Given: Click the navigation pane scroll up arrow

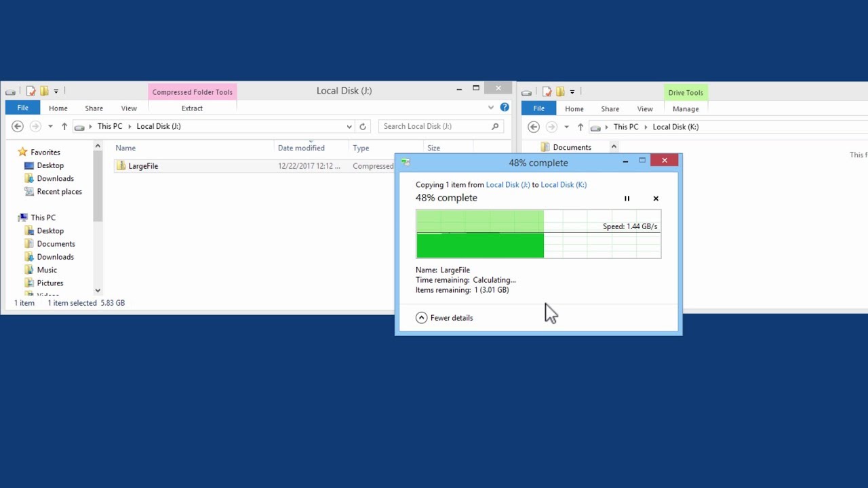Looking at the screenshot, I should point(98,146).
